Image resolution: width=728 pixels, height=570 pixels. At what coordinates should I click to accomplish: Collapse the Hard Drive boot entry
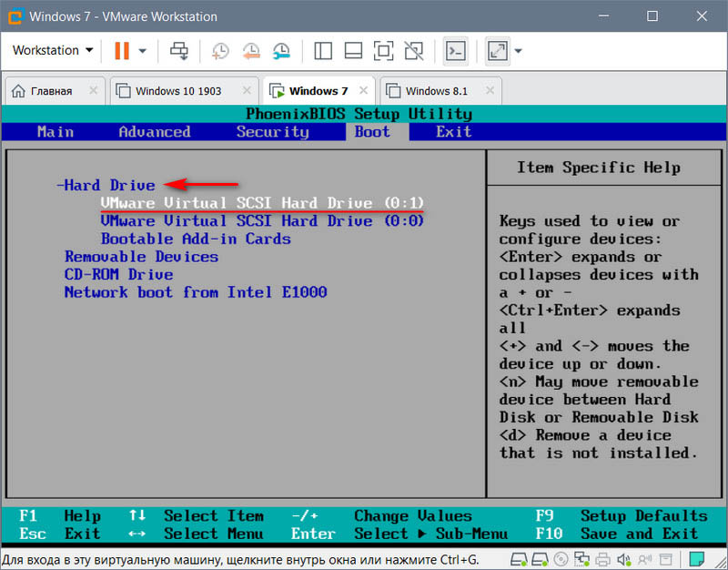[106, 186]
